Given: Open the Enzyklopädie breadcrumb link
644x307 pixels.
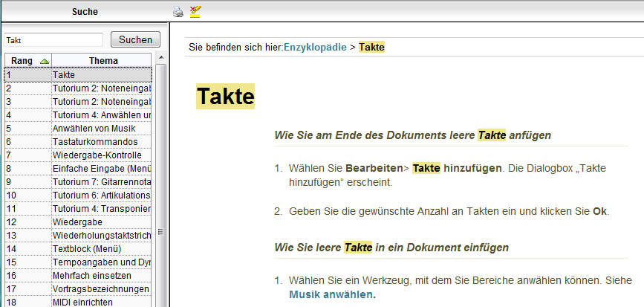Looking at the screenshot, I should click(x=315, y=47).
